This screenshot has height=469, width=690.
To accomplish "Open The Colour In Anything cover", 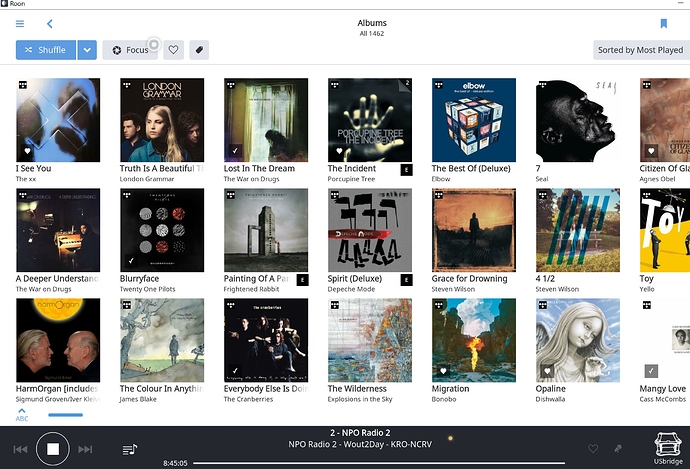I will pos(162,340).
